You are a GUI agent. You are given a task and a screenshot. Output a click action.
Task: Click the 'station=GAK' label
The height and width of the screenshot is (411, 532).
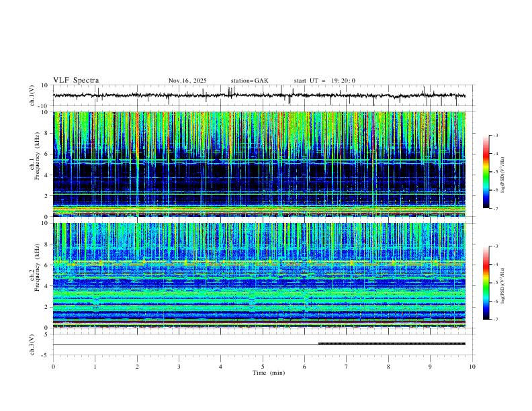coord(249,81)
